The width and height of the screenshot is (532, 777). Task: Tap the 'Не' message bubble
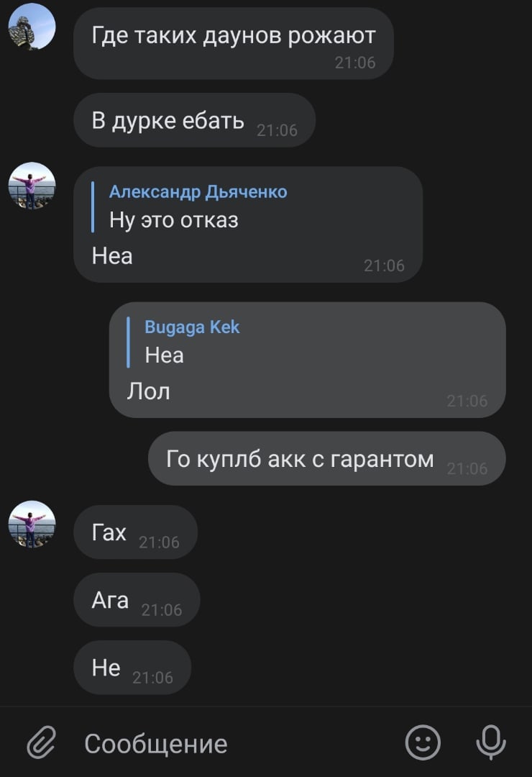click(132, 668)
